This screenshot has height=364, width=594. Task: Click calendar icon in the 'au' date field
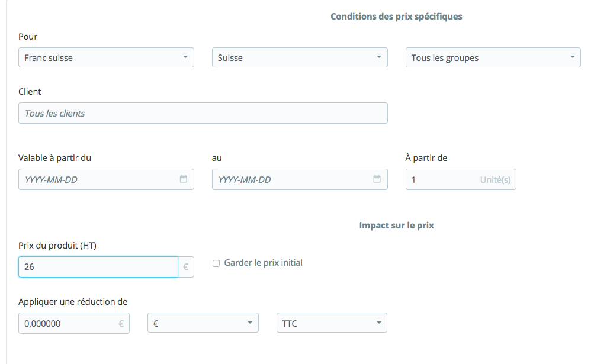(377, 179)
